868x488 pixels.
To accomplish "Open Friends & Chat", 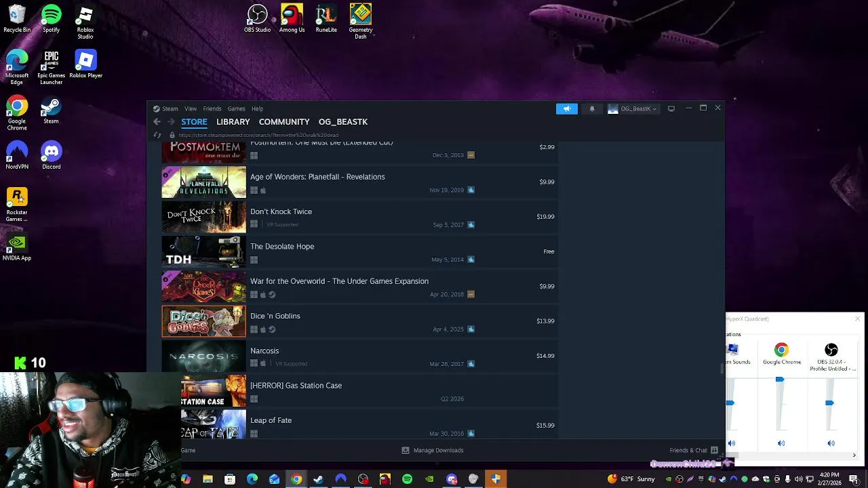I will (x=688, y=450).
